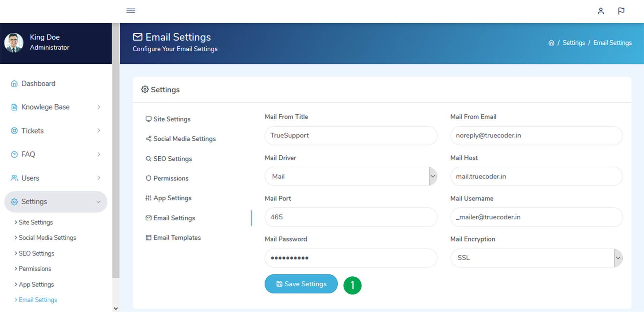Toggle the hamburger menu icon
The width and height of the screenshot is (644, 312).
[130, 11]
